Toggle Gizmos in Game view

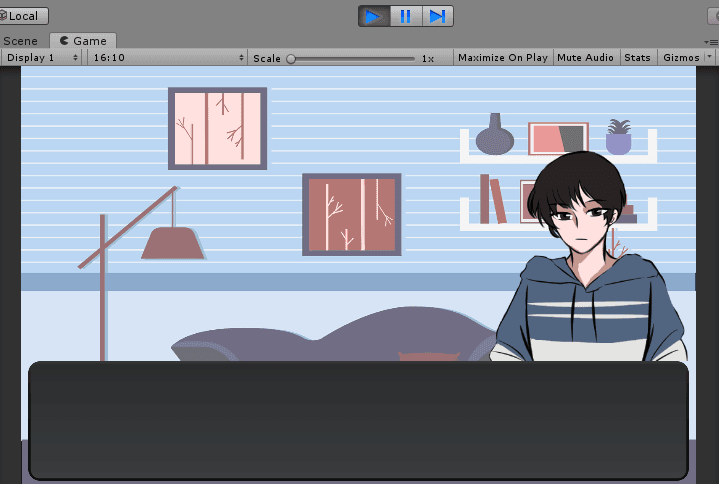click(681, 58)
